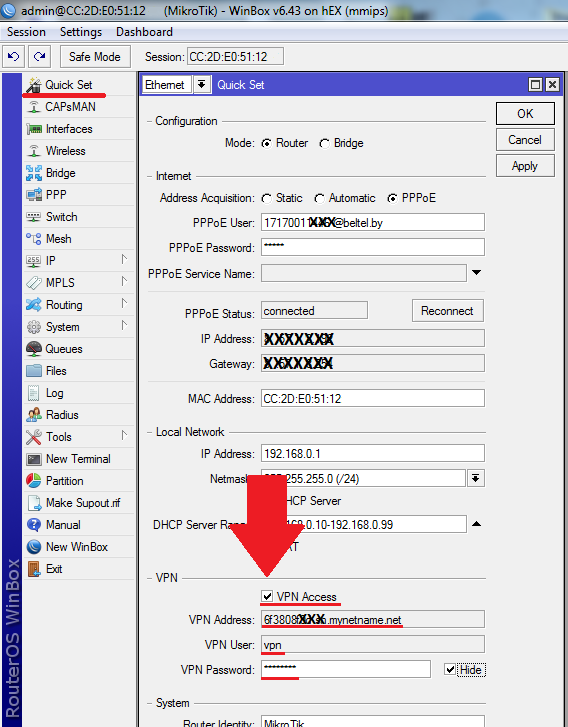Open the Partition menu icon
Screen dimensions: 568x727
pos(34,481)
